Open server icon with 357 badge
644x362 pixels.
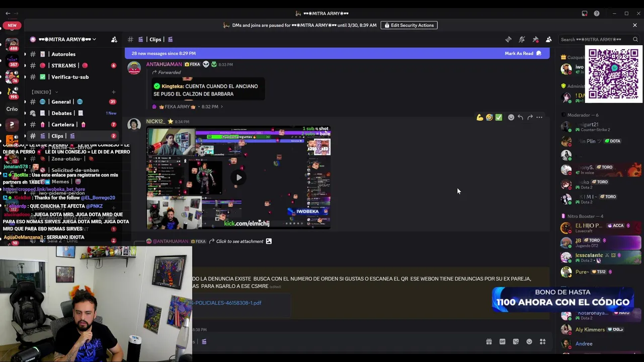[x=12, y=60]
